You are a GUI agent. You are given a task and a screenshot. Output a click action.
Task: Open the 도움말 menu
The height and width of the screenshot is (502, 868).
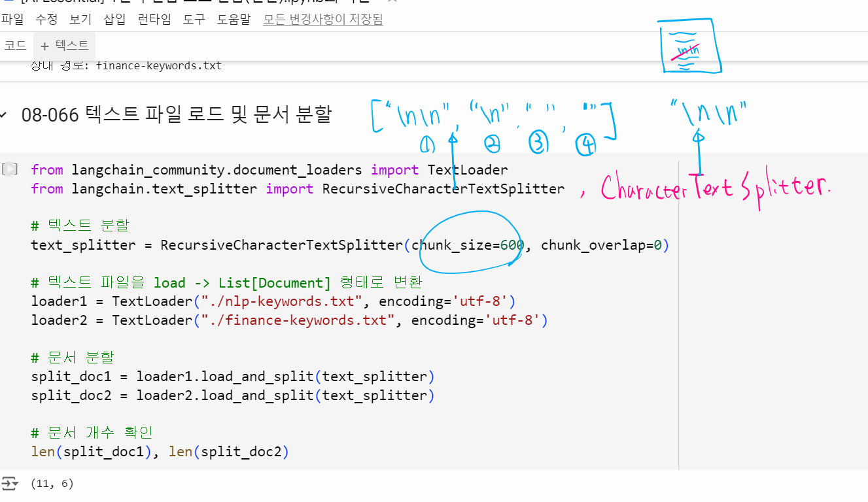click(234, 20)
